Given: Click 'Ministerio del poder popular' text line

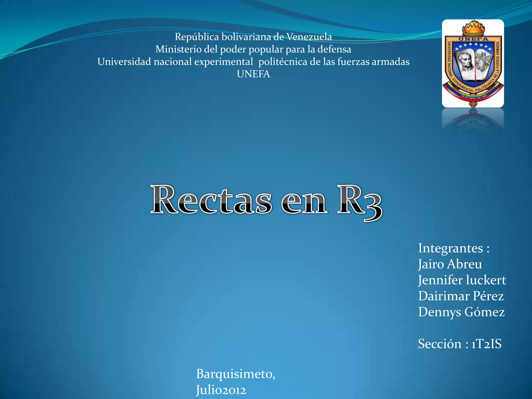Looking at the screenshot, I should [x=253, y=49].
